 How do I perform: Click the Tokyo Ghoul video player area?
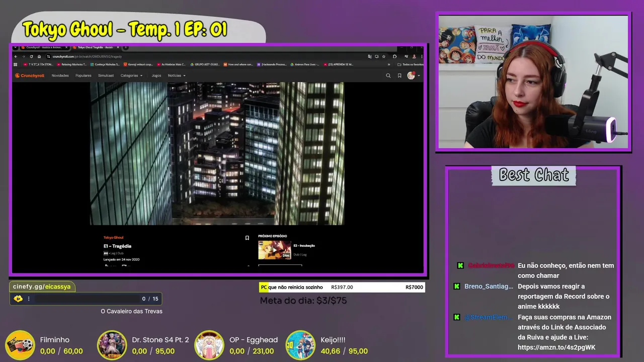click(x=217, y=153)
